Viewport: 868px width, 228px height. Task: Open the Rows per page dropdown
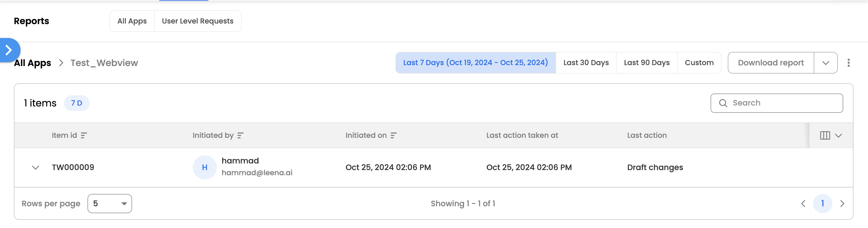(x=109, y=203)
